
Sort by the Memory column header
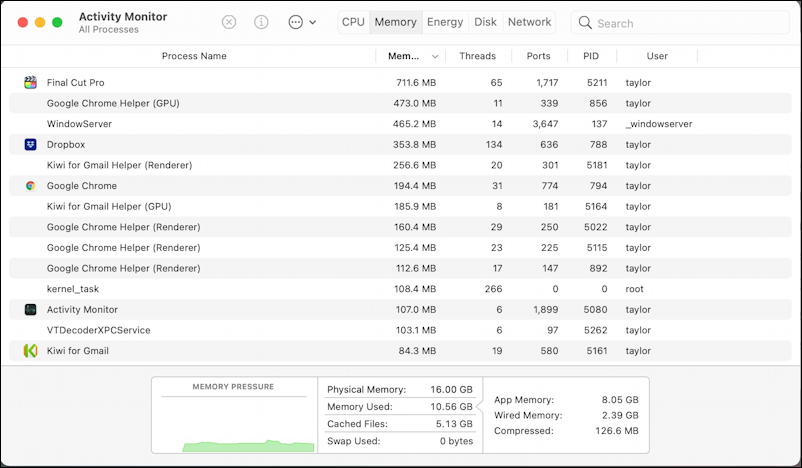click(404, 56)
